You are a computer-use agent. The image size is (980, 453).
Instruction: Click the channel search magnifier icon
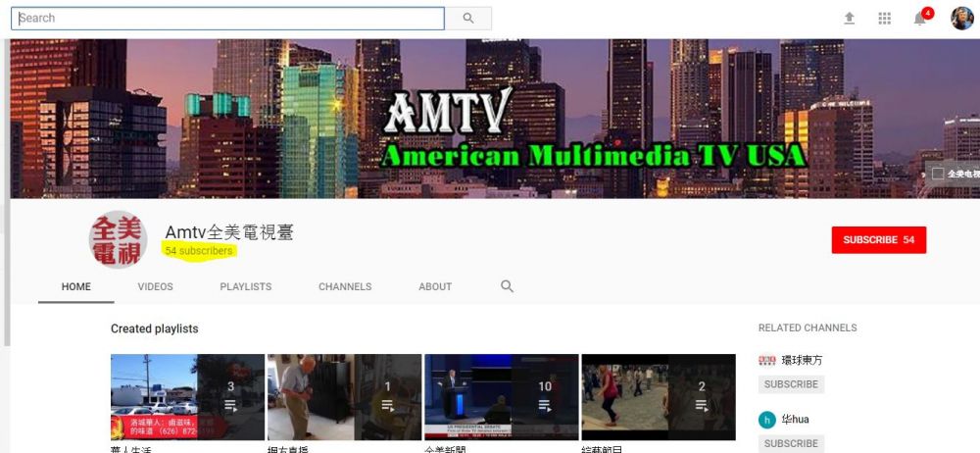pos(507,286)
